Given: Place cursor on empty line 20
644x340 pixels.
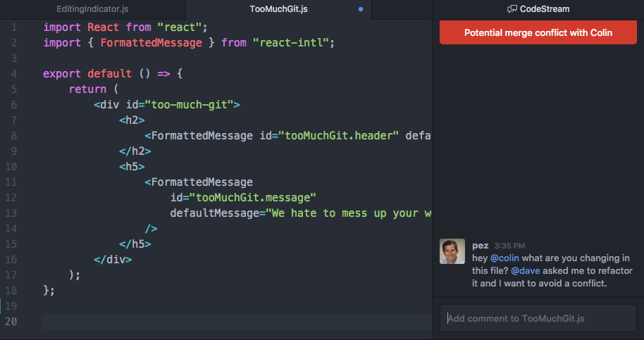Looking at the screenshot, I should tap(211, 322).
